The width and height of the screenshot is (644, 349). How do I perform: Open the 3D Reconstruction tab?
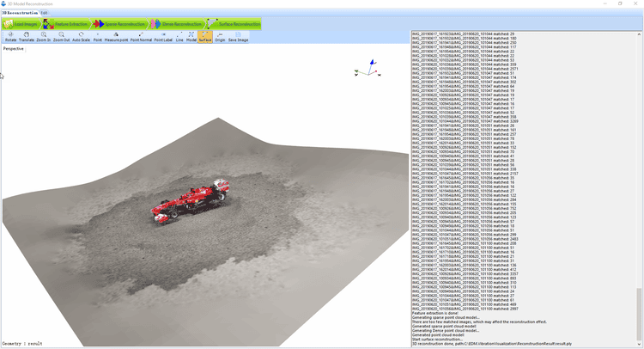(x=20, y=13)
